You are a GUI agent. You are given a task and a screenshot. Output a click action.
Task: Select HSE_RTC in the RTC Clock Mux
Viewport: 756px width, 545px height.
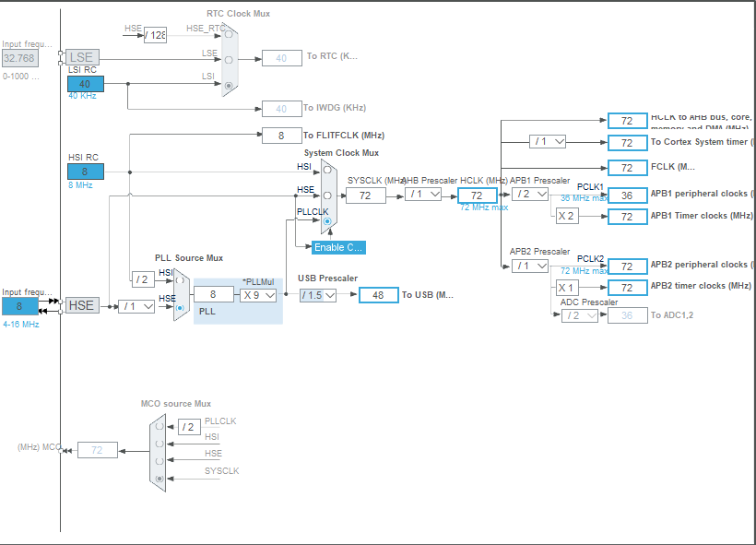pos(229,35)
